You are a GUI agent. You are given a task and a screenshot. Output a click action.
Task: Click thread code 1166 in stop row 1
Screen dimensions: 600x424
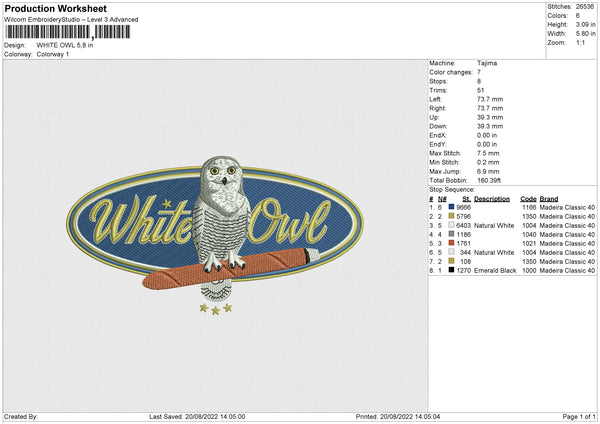pyautogui.click(x=529, y=207)
